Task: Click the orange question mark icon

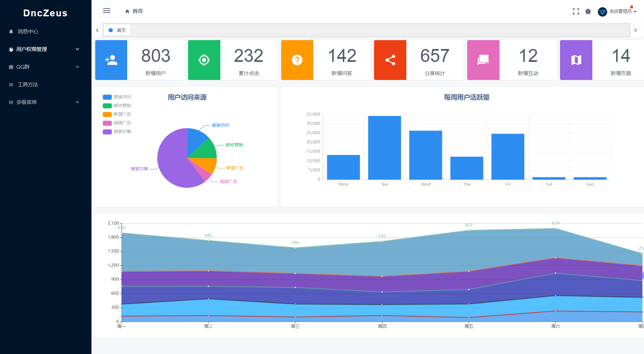Action: click(x=297, y=60)
